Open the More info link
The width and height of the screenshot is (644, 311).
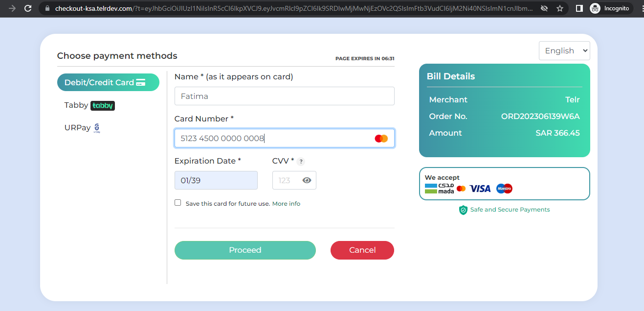(286, 204)
